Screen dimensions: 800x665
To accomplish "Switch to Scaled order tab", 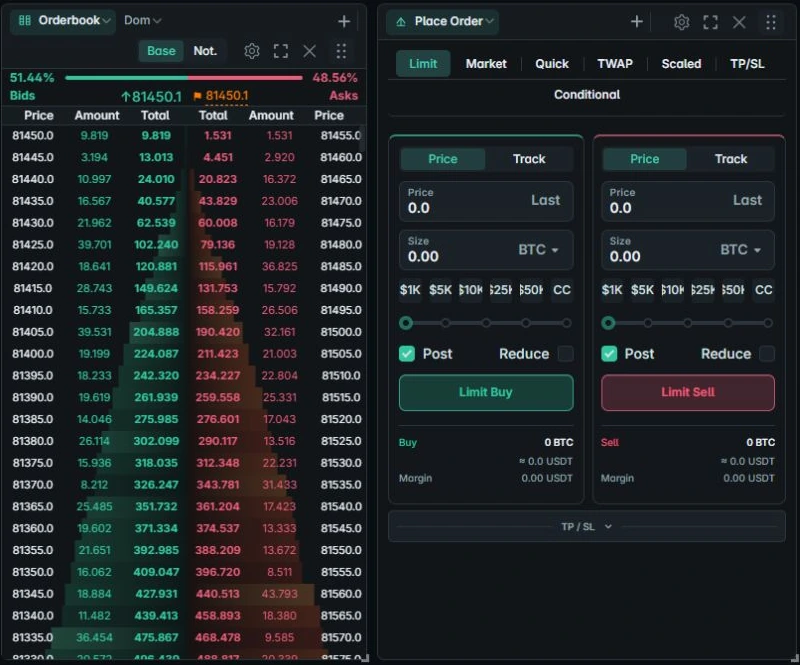I will click(x=681, y=64).
